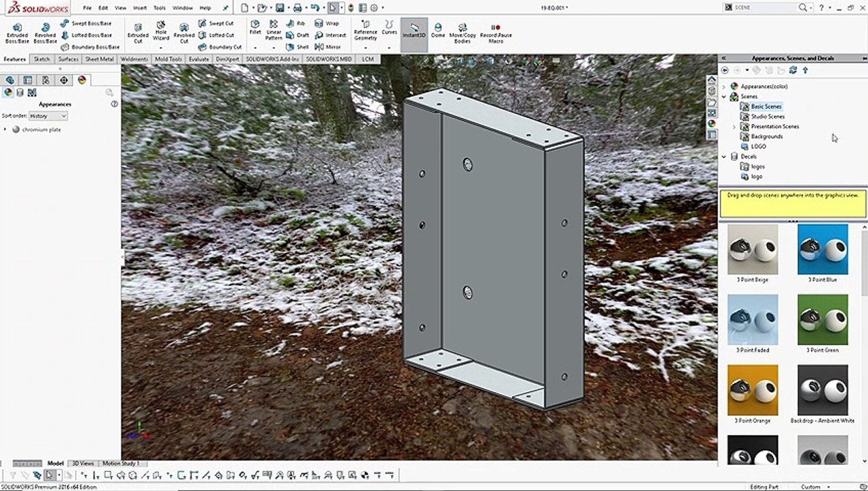This screenshot has width=868, height=491.
Task: Refresh the Appearances task pane
Action: (793, 70)
